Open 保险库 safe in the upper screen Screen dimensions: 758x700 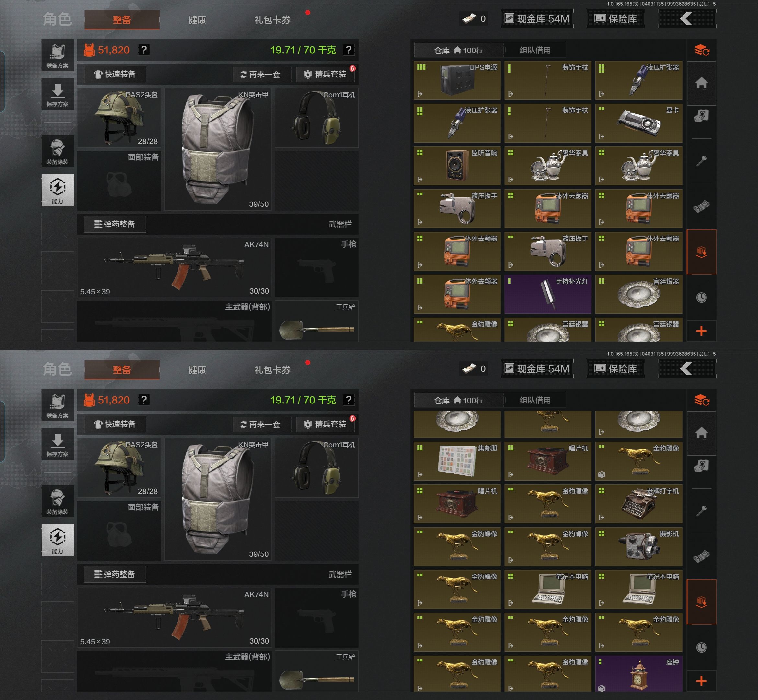pos(616,18)
